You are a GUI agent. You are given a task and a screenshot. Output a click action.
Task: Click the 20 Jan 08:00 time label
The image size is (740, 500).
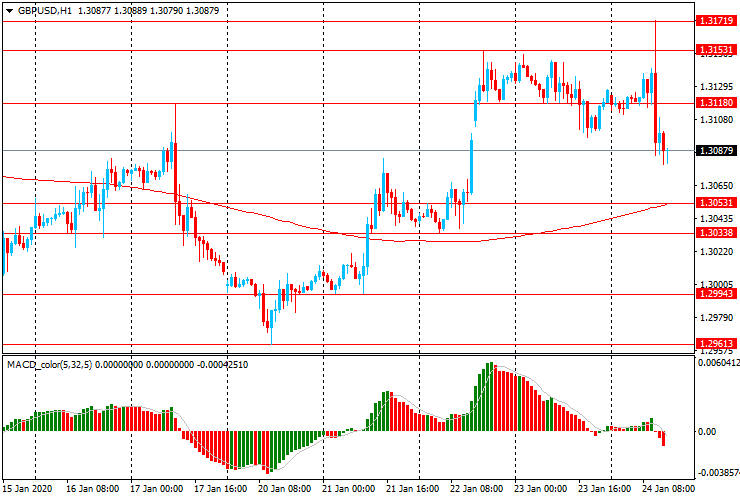[284, 489]
